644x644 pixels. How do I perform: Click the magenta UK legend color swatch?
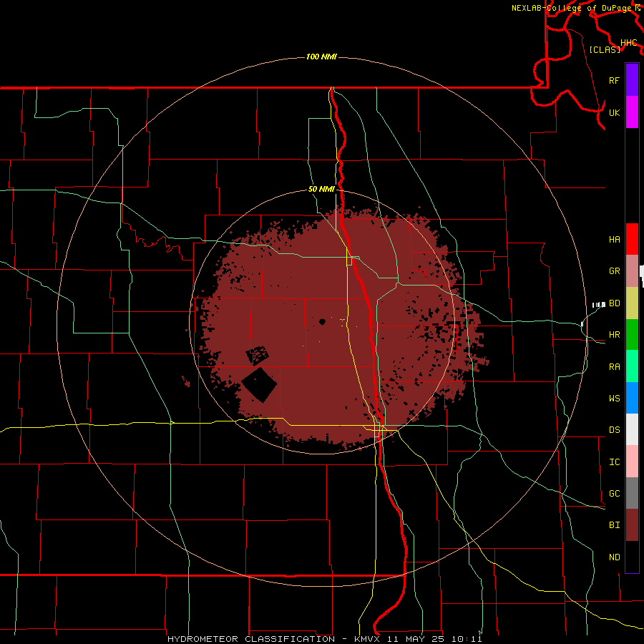[632, 112]
